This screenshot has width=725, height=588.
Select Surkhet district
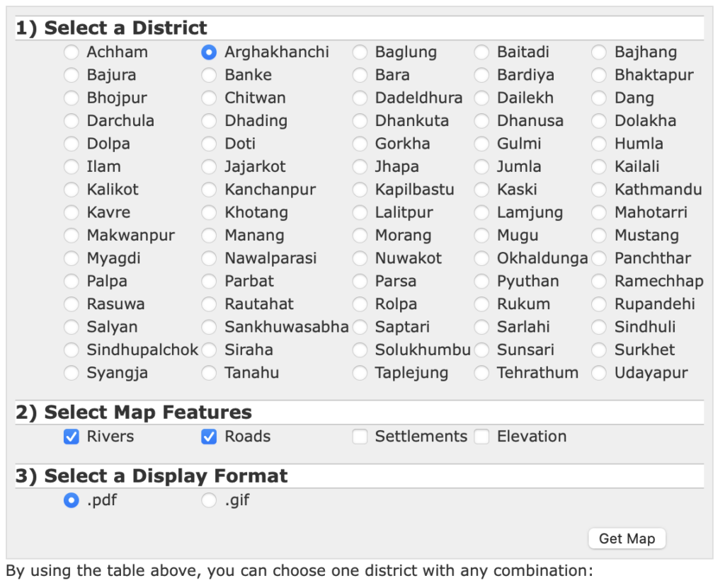(x=599, y=350)
